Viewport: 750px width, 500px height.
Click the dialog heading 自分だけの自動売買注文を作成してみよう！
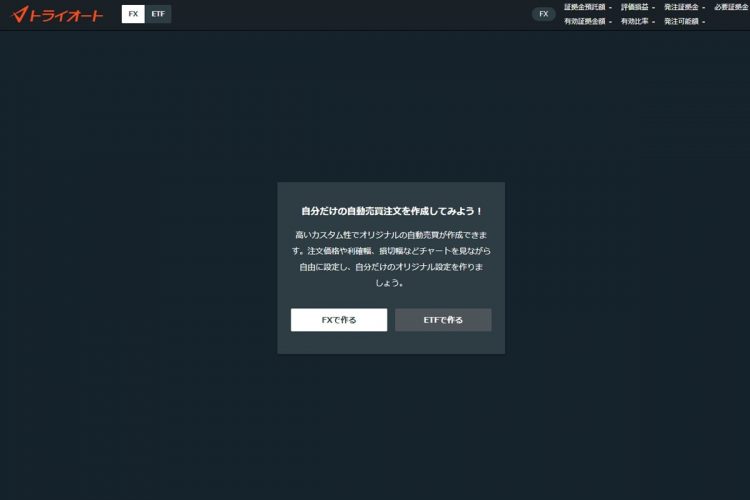pos(391,211)
